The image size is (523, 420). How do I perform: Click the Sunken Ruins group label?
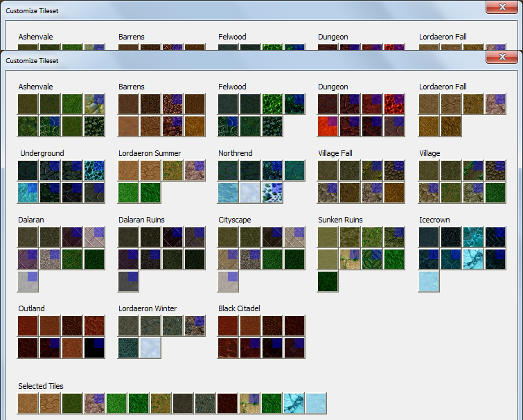point(340,220)
